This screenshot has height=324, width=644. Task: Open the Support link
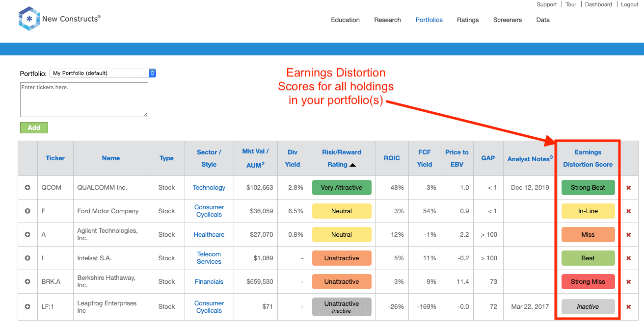pyautogui.click(x=547, y=4)
